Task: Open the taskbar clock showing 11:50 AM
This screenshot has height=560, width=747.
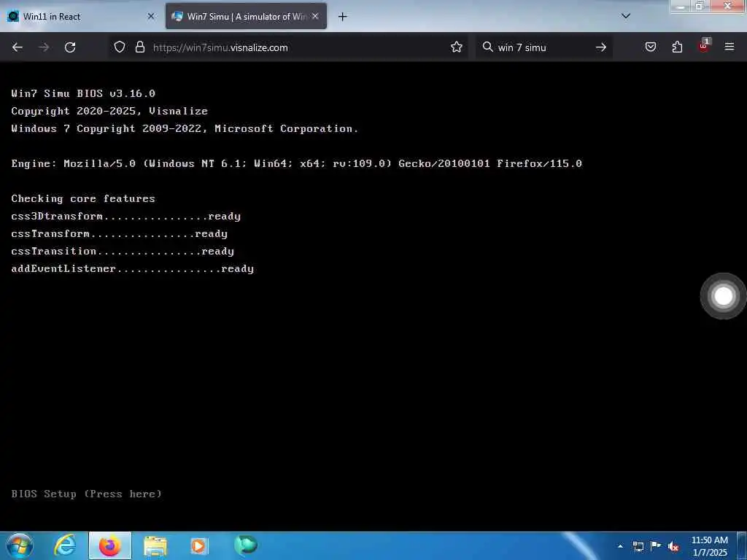Action: tap(710, 546)
